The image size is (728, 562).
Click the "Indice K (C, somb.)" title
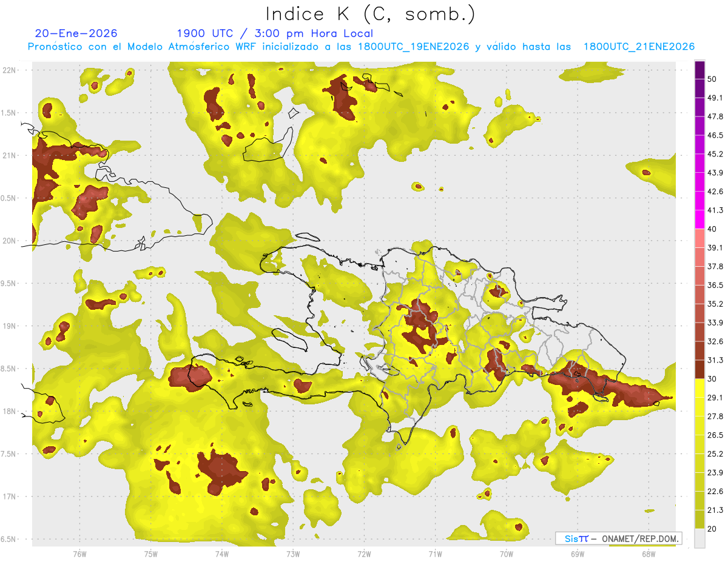371,14
